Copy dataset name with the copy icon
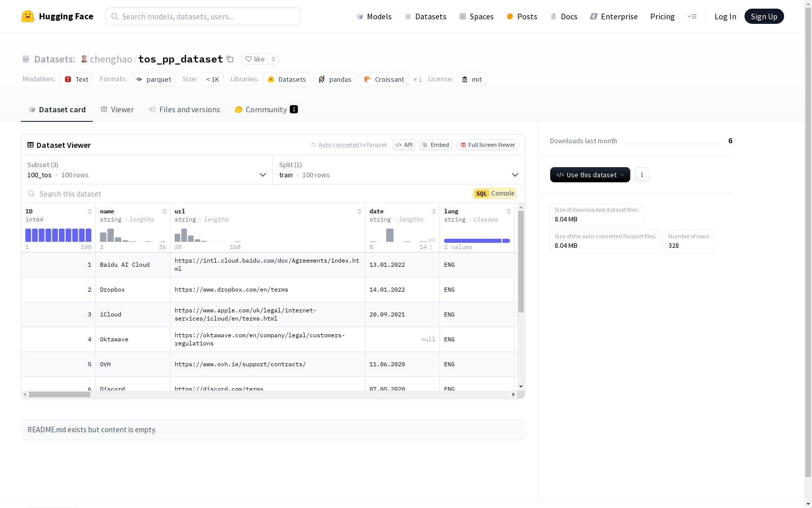This screenshot has height=508, width=812. [x=230, y=59]
